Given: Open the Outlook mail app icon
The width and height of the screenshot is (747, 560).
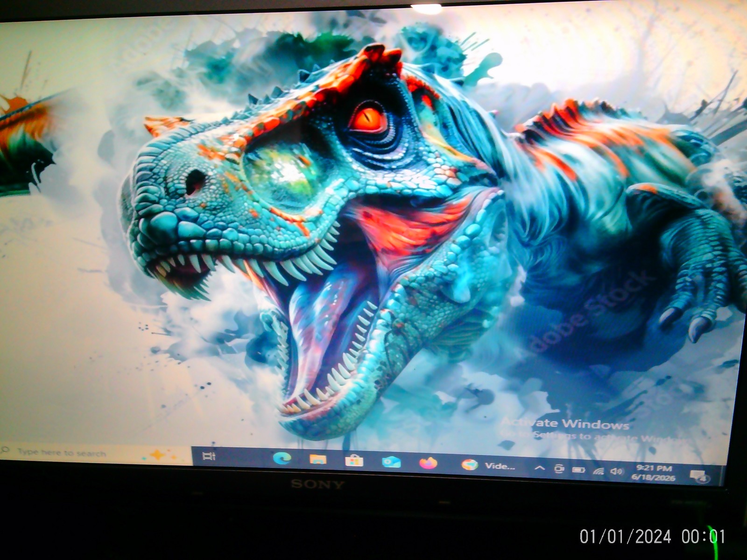Looking at the screenshot, I should (391, 462).
